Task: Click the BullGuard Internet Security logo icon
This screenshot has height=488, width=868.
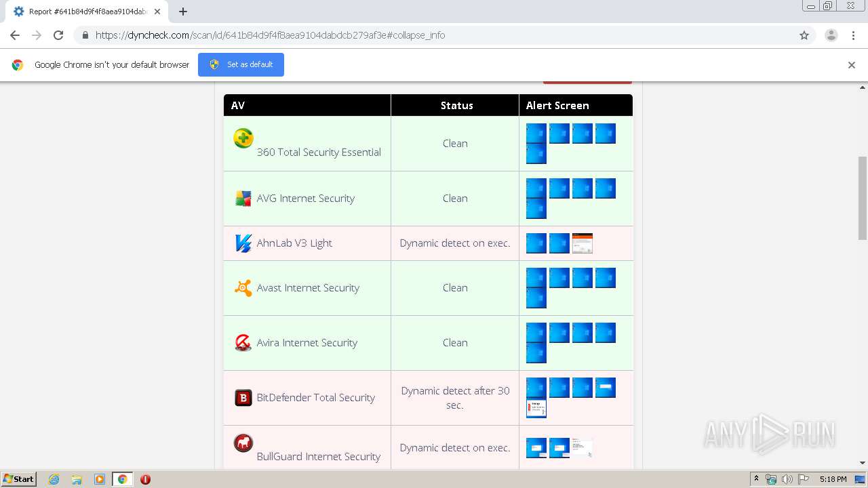Action: click(243, 443)
